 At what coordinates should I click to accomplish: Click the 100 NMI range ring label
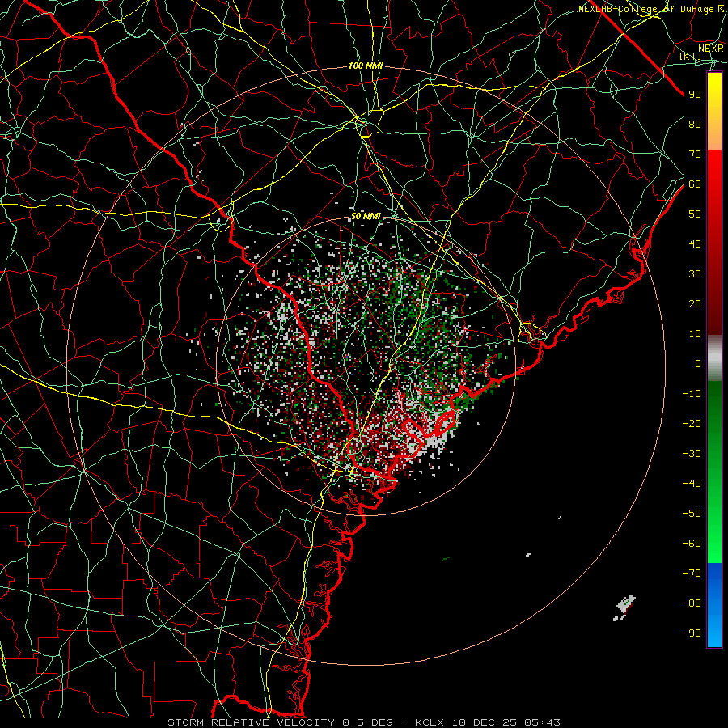tap(366, 66)
